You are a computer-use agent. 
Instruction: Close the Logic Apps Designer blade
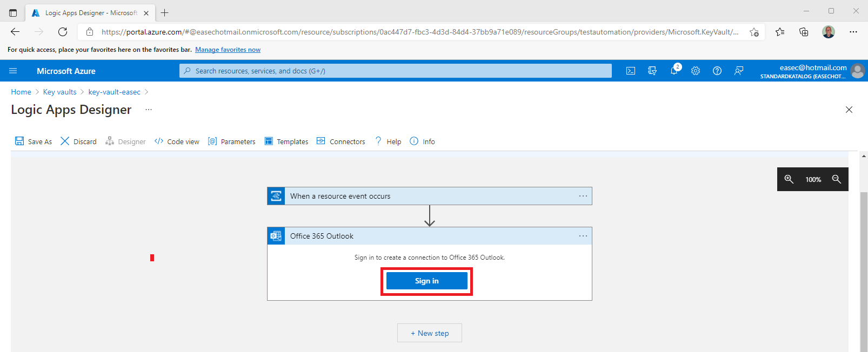[849, 110]
